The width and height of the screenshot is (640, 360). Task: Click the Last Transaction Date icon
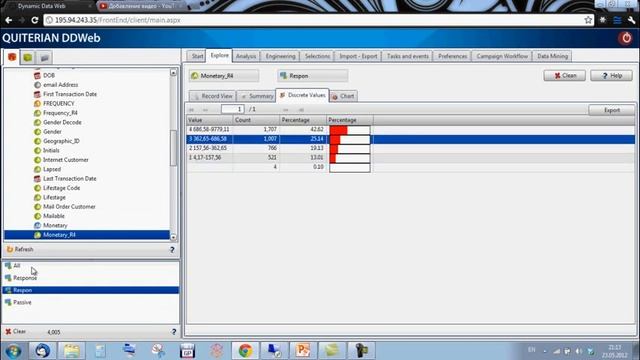tap(37, 179)
